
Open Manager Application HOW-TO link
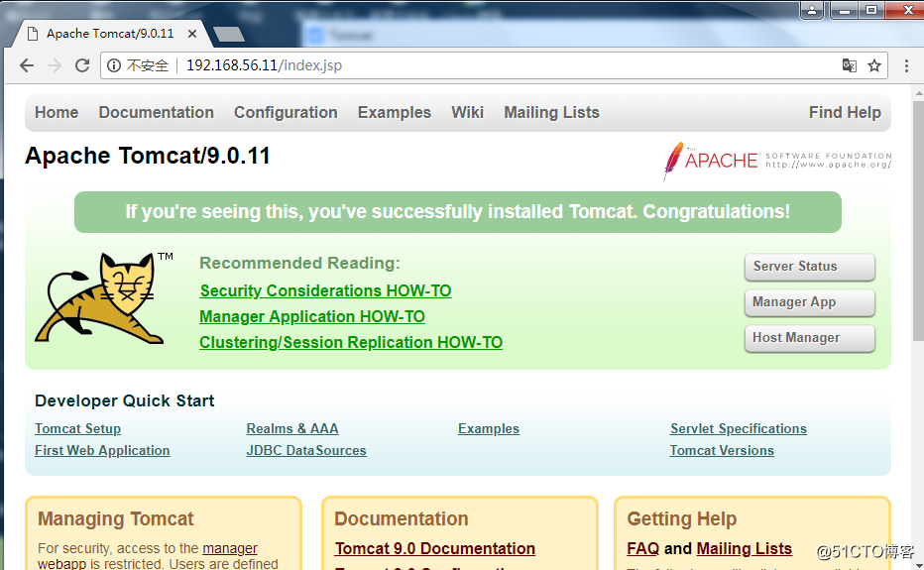pyautogui.click(x=311, y=316)
